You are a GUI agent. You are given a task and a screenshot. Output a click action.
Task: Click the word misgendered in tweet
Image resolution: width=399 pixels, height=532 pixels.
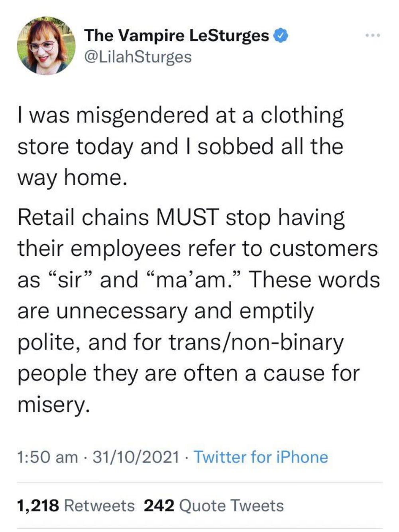tap(143, 116)
